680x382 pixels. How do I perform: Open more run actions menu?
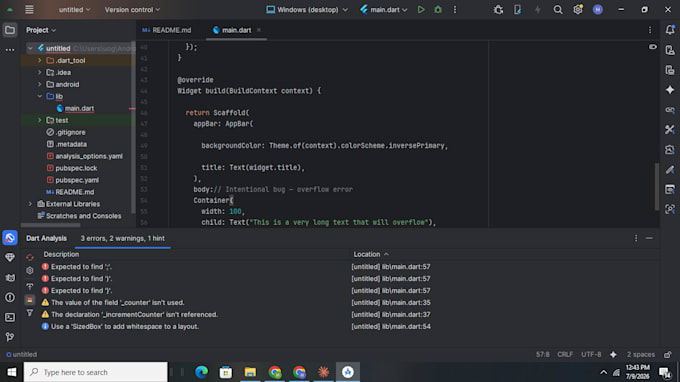coord(455,10)
